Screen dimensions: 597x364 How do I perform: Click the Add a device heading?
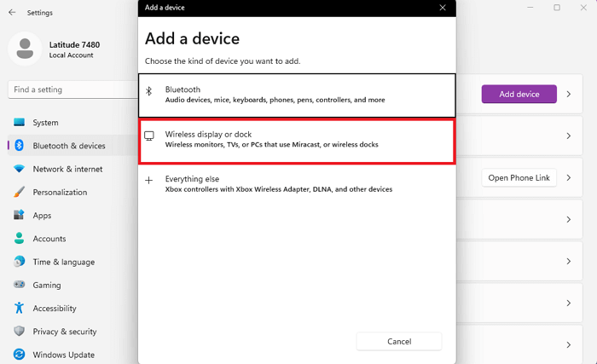[x=192, y=38]
